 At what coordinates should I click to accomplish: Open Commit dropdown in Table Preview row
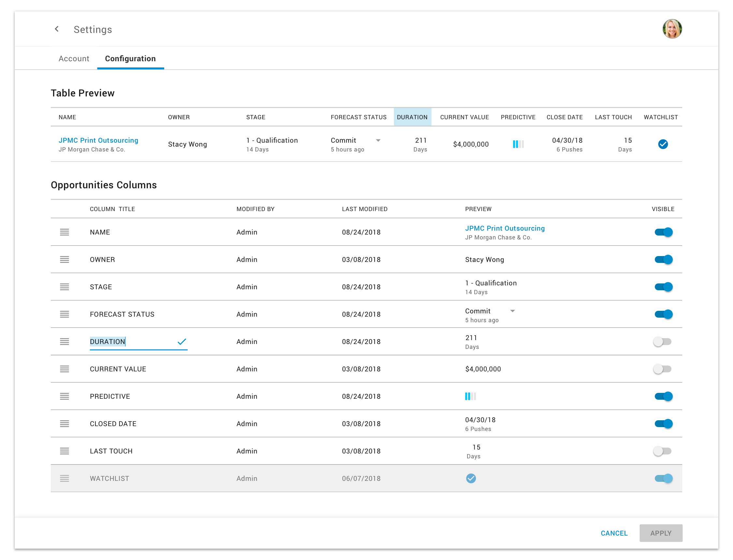tap(378, 140)
